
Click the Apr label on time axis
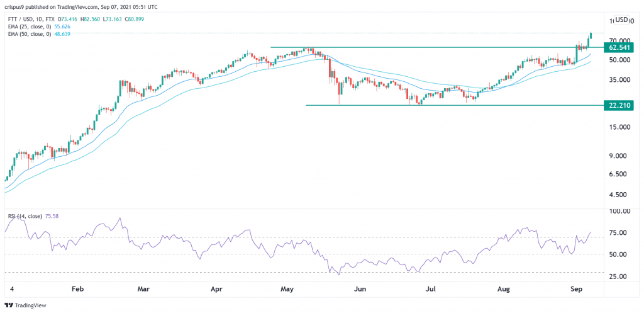point(216,290)
